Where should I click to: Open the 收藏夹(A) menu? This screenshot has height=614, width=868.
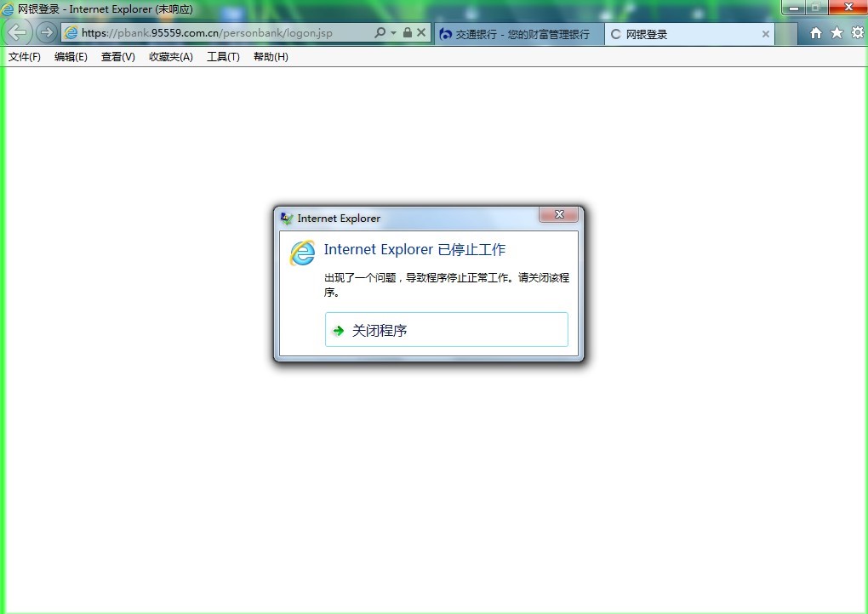pyautogui.click(x=171, y=57)
